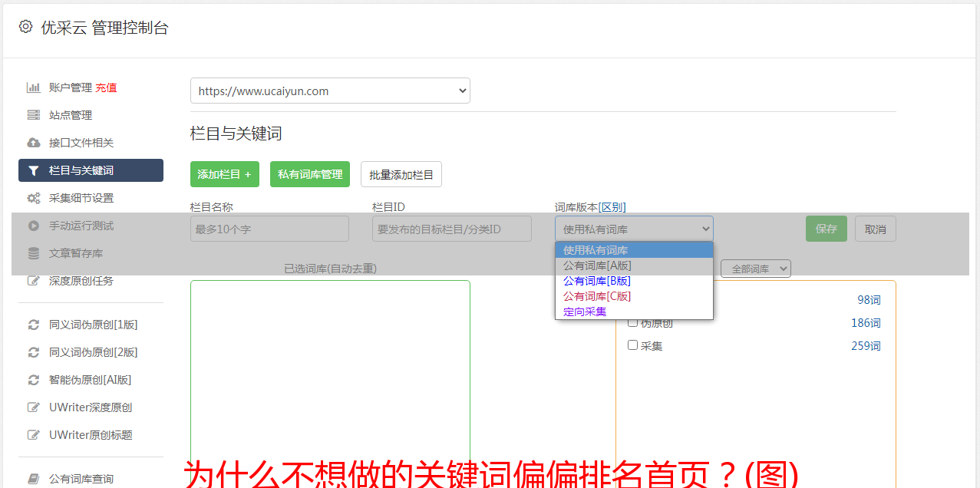
Task: Select 使用私有词库 option
Action: [634, 250]
